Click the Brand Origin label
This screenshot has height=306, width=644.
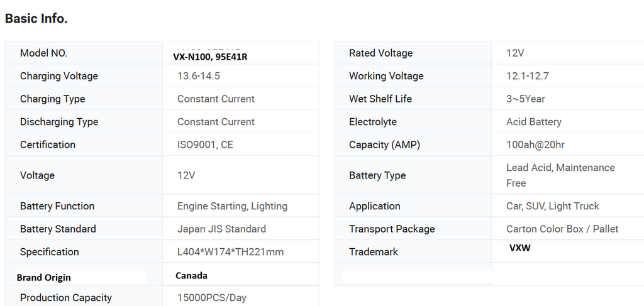tap(43, 278)
